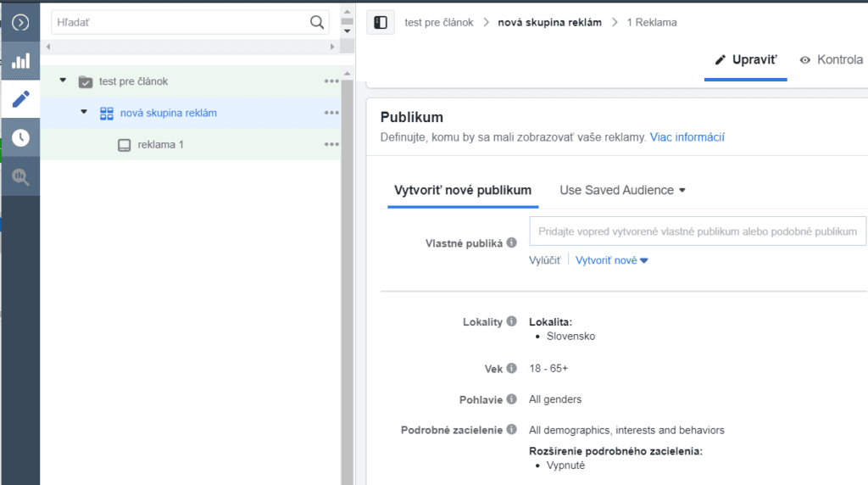The width and height of the screenshot is (868, 485).
Task: Click info icon next to Podrobné zacielenie
Action: click(511, 430)
